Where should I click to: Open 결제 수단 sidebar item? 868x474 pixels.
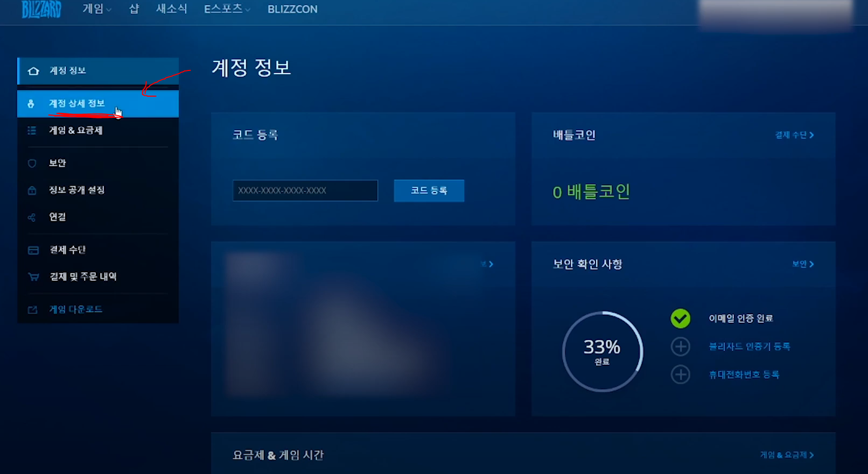[x=98, y=250]
